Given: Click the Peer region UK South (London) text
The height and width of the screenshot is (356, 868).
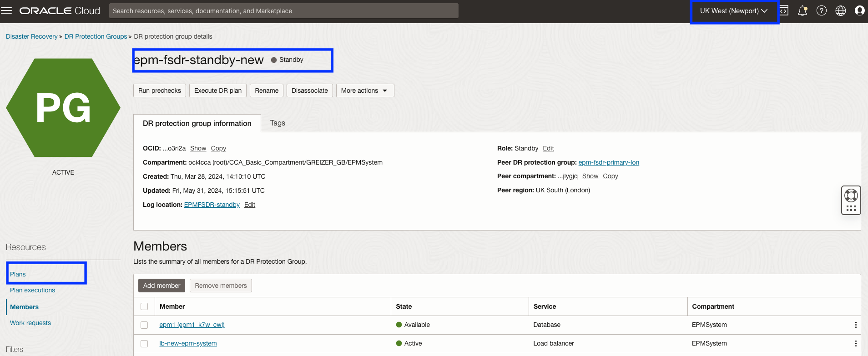Looking at the screenshot, I should point(544,190).
